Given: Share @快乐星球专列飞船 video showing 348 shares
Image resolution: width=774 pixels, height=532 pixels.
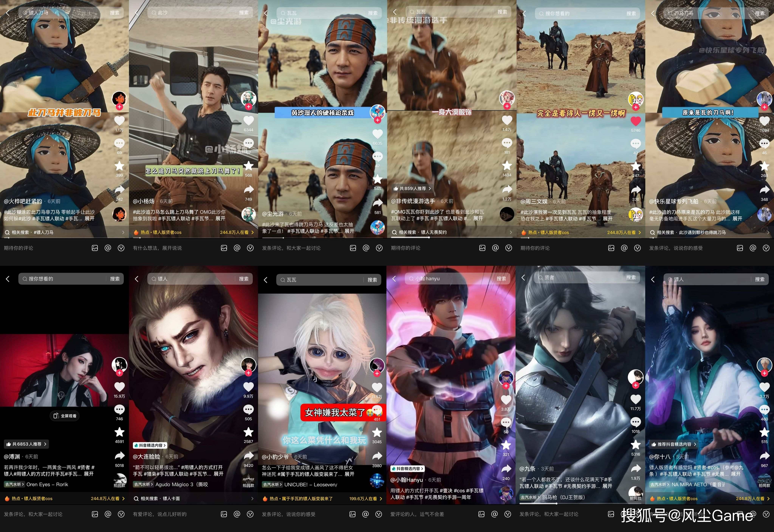Looking at the screenshot, I should (764, 190).
